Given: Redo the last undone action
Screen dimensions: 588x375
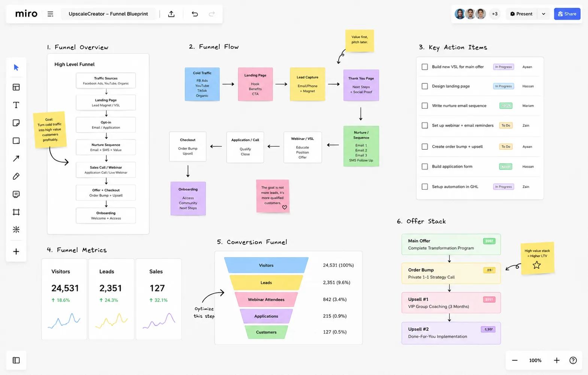Looking at the screenshot, I should [x=212, y=14].
